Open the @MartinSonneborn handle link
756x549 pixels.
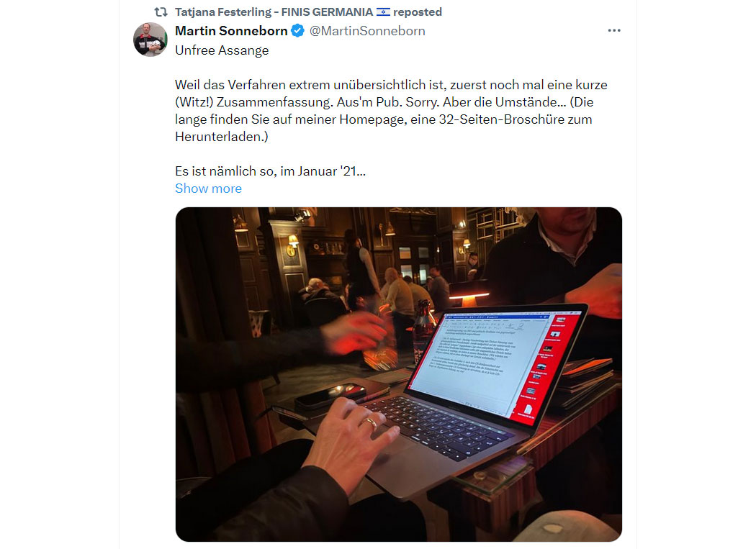(x=367, y=31)
